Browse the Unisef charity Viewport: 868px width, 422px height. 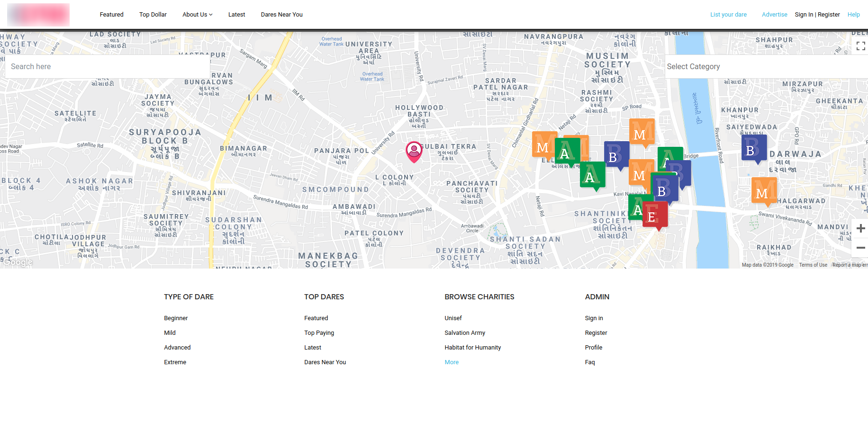click(453, 318)
